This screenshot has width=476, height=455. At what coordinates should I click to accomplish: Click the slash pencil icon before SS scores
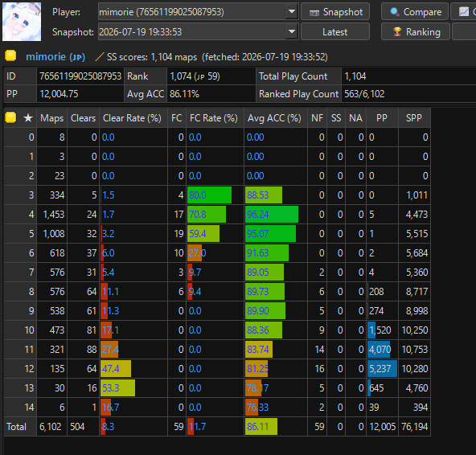point(99,56)
